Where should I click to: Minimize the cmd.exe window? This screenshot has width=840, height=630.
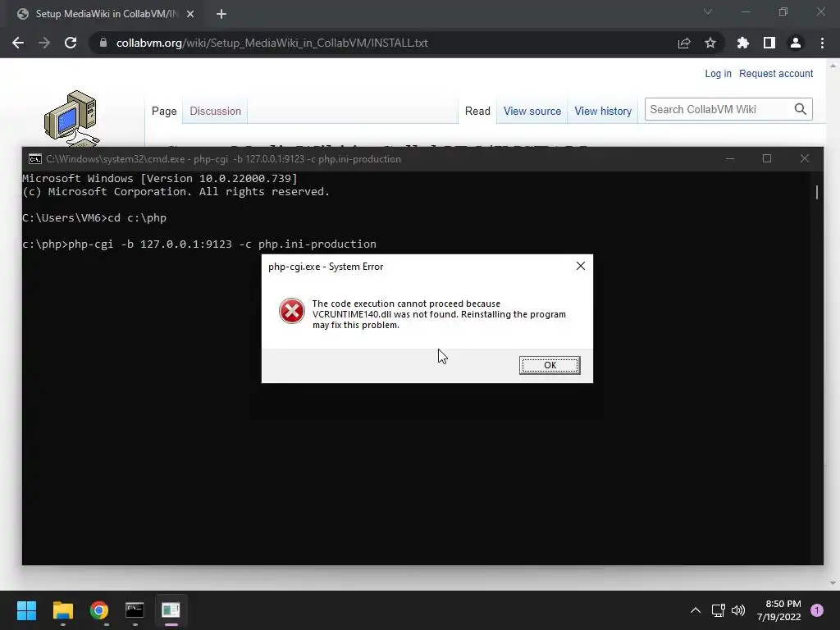click(729, 158)
